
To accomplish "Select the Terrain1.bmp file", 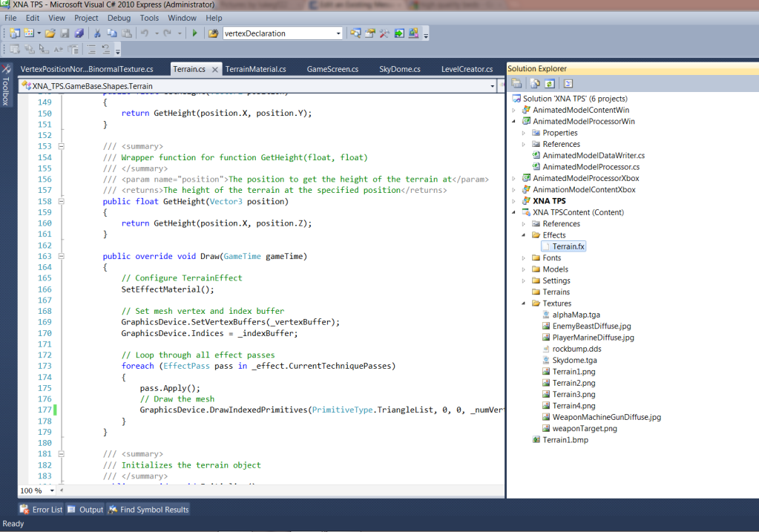I will tap(565, 440).
